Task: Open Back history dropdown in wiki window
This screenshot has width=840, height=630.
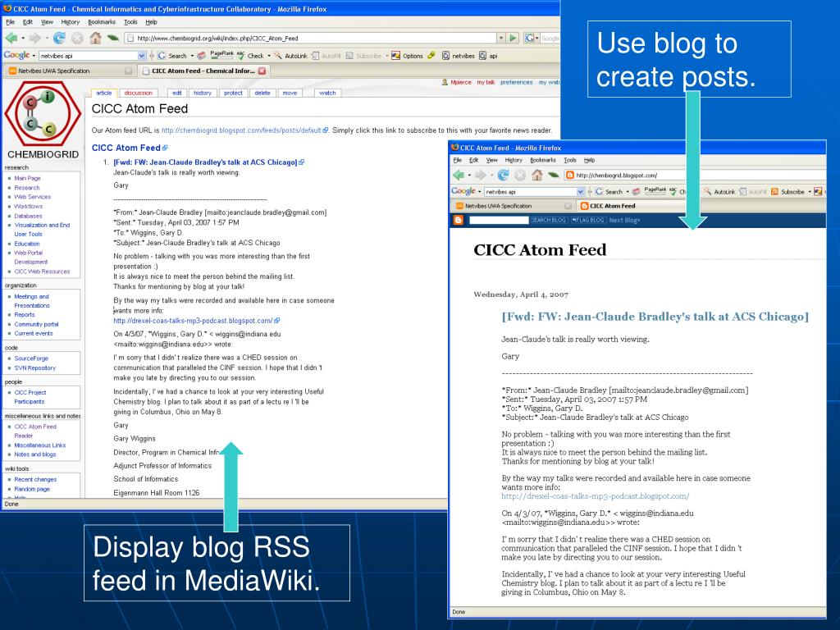Action: pos(22,39)
